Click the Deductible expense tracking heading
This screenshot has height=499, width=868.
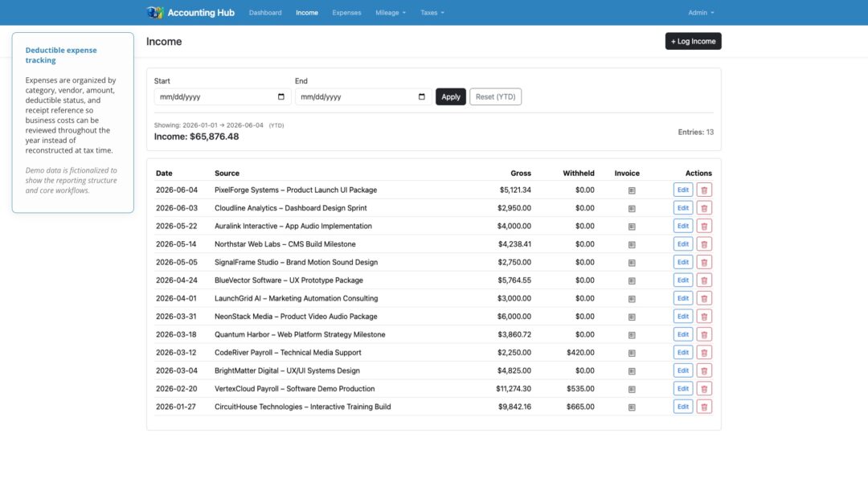[x=61, y=55]
